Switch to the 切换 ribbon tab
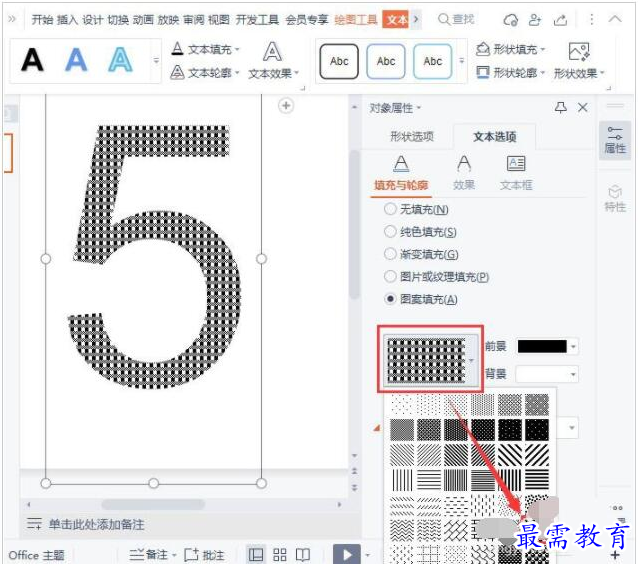The height and width of the screenshot is (568, 638). pos(118,20)
